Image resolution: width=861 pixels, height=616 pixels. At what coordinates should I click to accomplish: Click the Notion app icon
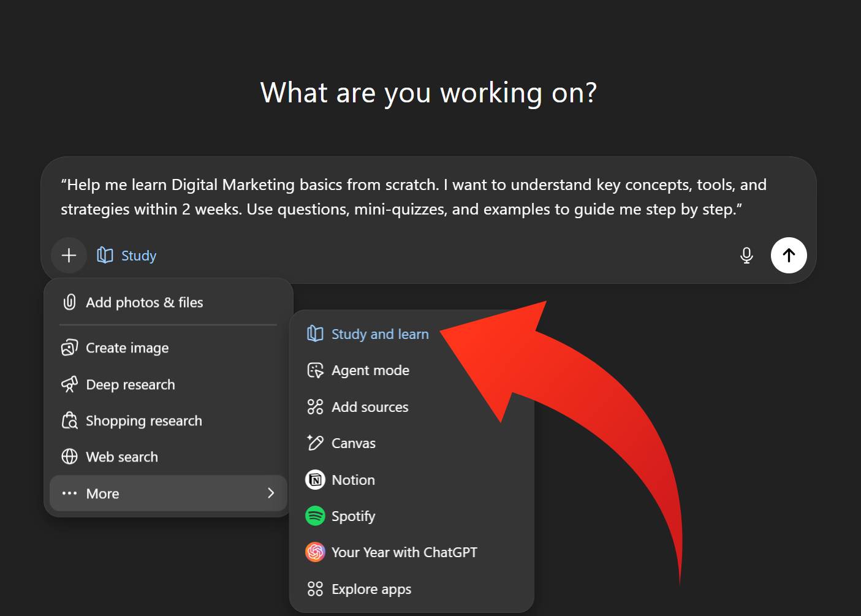coord(315,480)
